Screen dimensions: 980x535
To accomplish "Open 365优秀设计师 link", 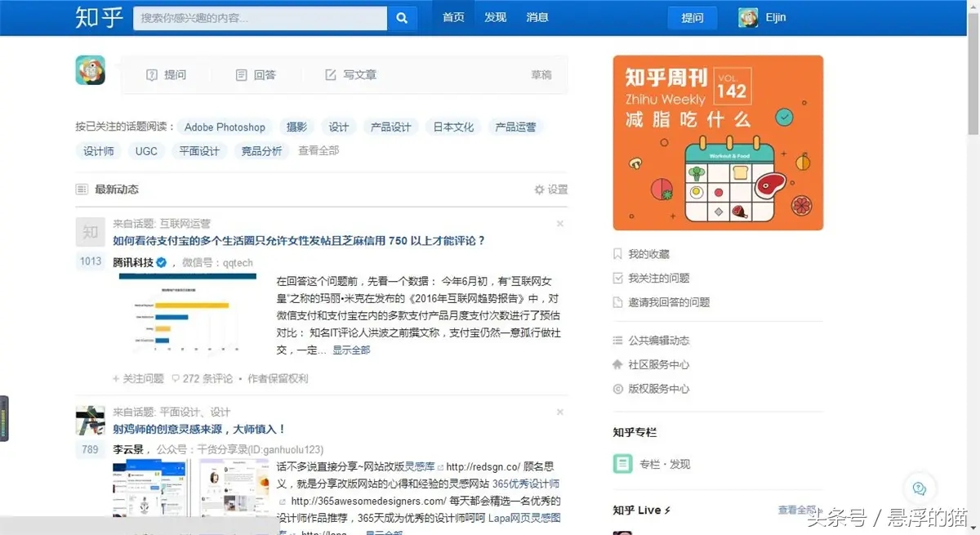I will [x=526, y=484].
